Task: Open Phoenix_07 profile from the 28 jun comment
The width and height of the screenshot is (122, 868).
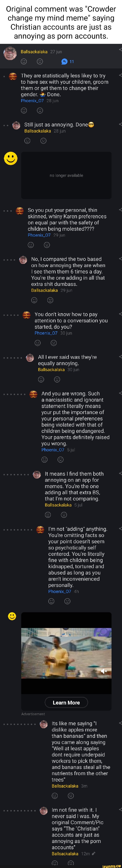Action: [32, 101]
